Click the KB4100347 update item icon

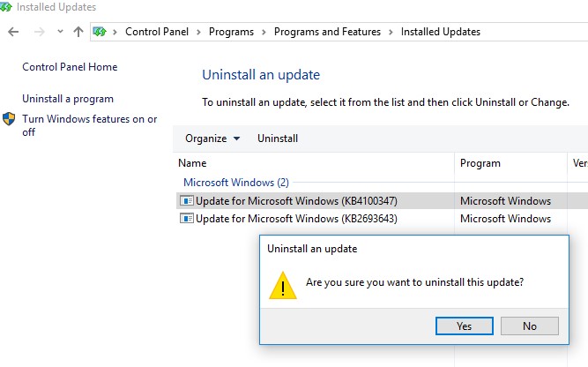tap(186, 201)
